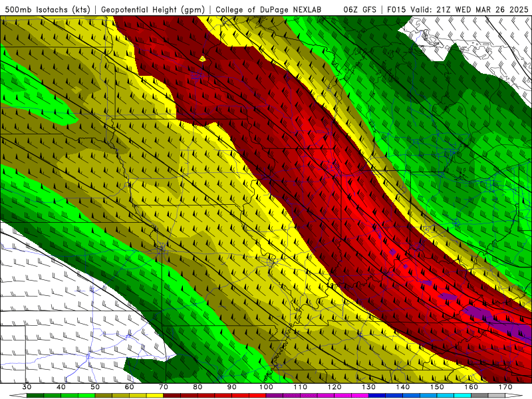The image size is (532, 399).
Task: Click the legend value 50
Action: 95,387
